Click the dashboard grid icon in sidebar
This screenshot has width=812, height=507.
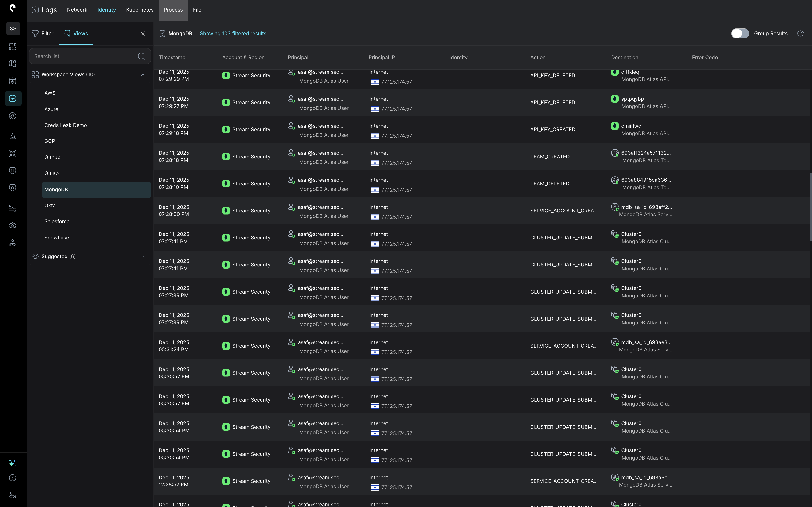click(x=12, y=47)
